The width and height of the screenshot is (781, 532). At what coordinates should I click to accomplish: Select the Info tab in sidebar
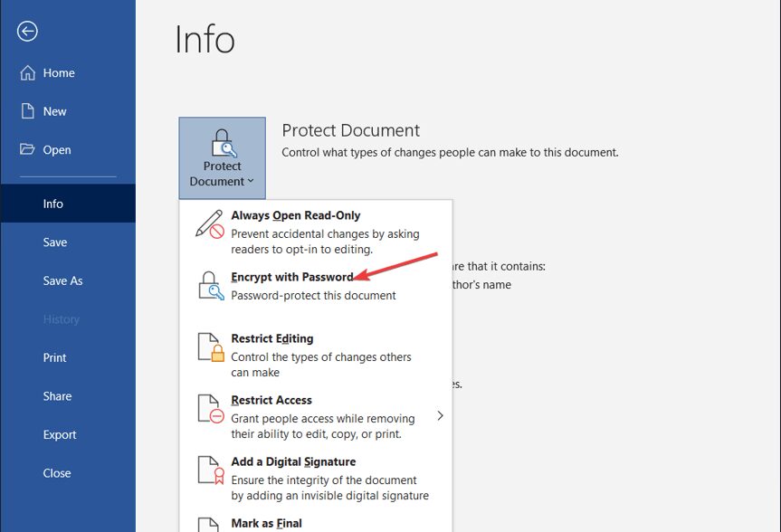point(53,204)
